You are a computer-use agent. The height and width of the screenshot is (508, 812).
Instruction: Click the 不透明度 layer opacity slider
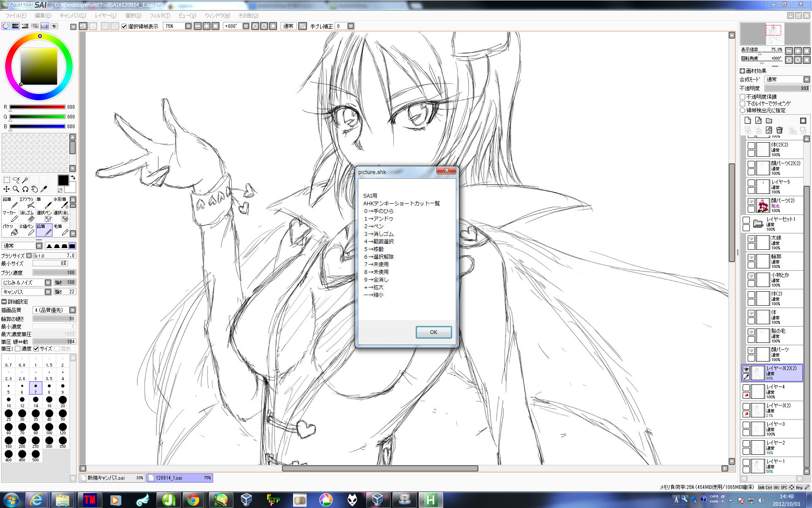click(x=787, y=88)
